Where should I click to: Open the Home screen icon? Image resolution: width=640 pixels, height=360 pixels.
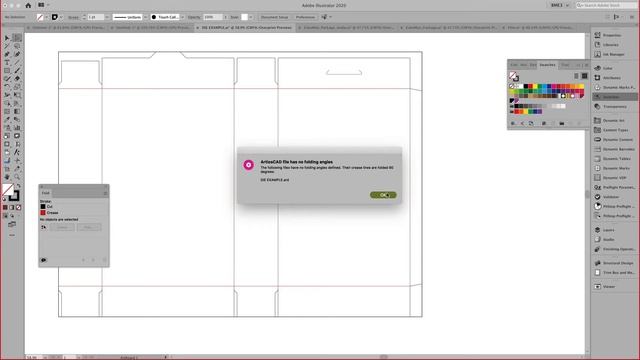28,6
